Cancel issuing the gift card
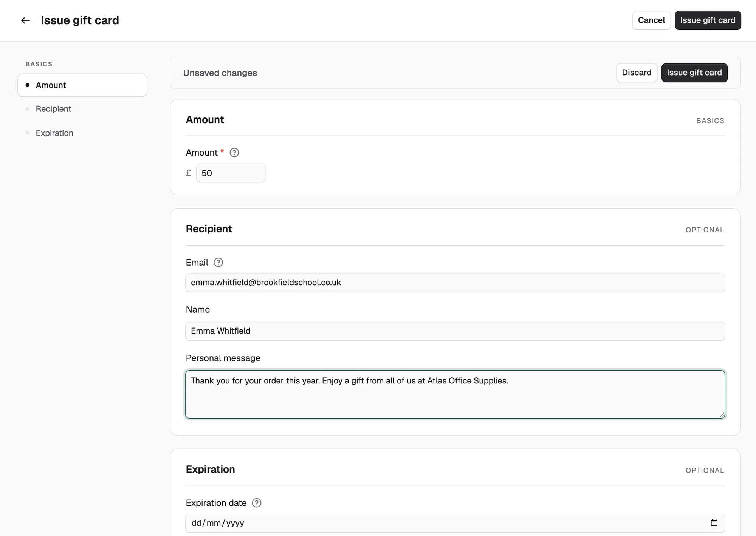756x536 pixels. 651,20
